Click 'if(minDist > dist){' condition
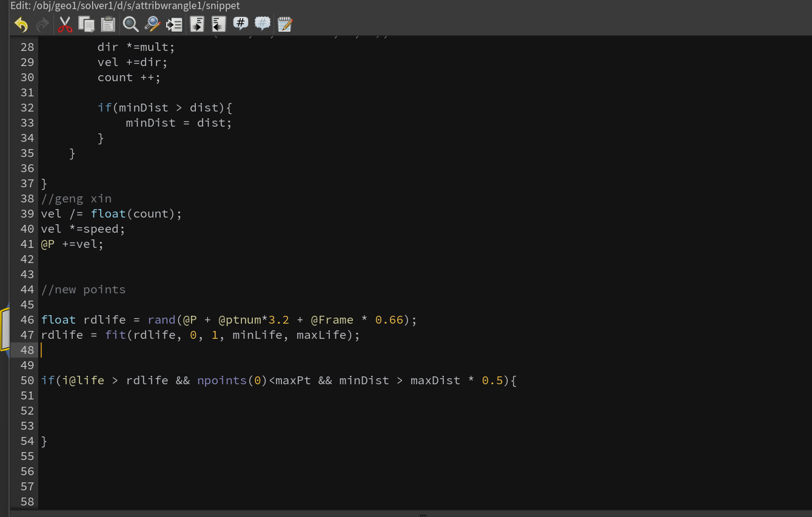The image size is (812, 517). pyautogui.click(x=165, y=107)
